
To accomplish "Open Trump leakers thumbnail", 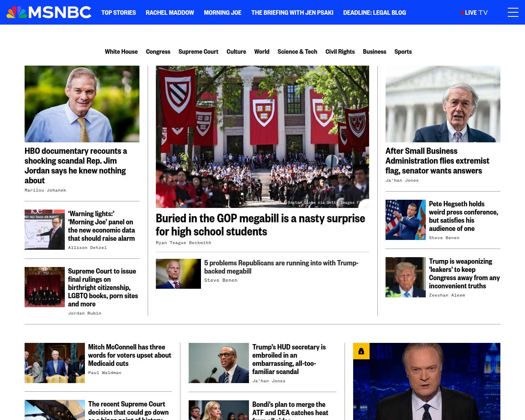I will tap(406, 277).
